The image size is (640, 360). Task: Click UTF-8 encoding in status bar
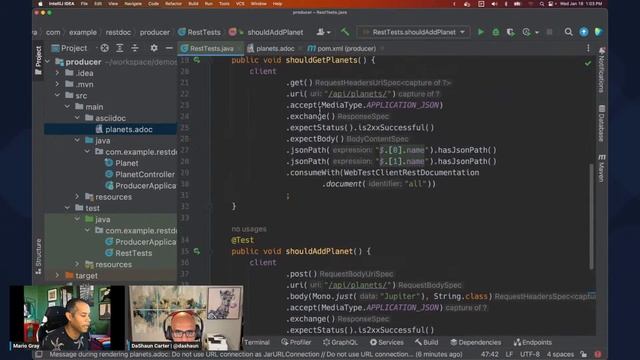(530, 354)
